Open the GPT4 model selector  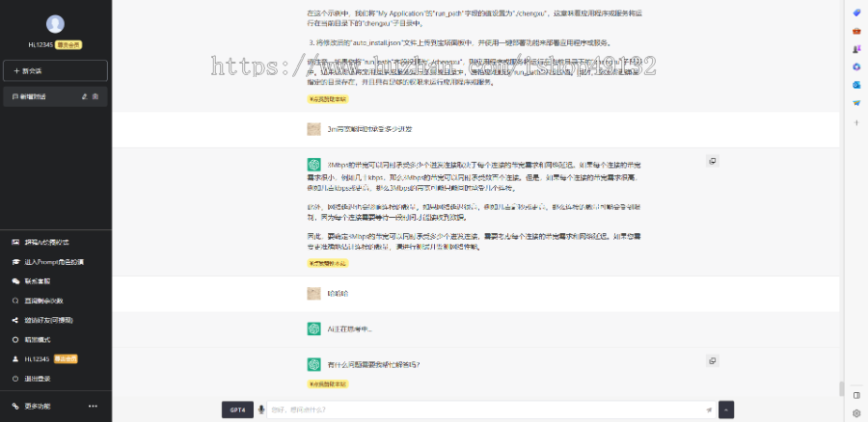[237, 409]
